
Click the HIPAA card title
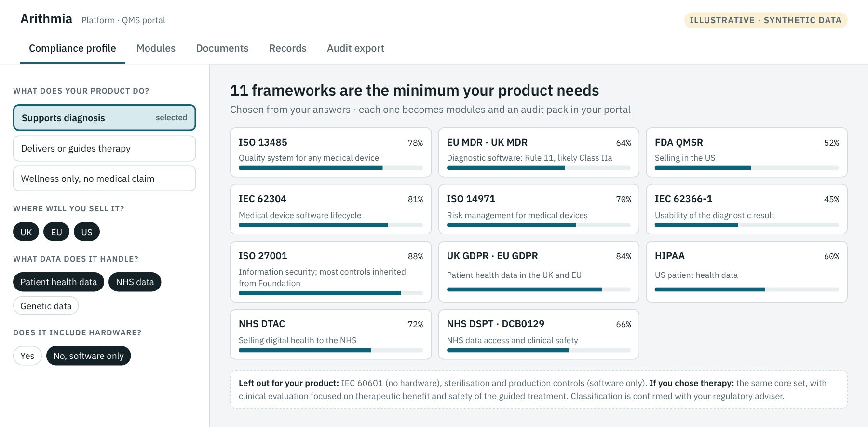(670, 256)
